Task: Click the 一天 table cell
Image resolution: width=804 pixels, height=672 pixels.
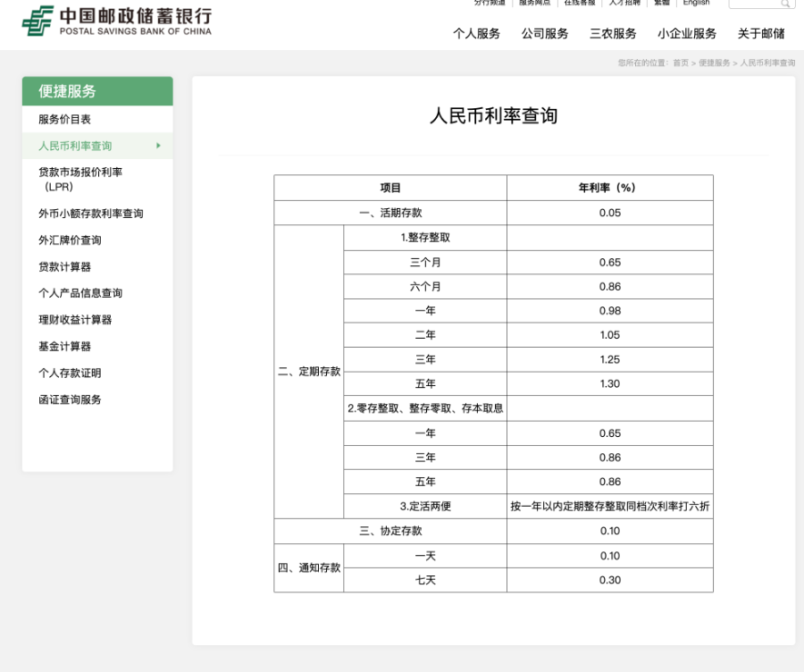Action: click(x=425, y=556)
